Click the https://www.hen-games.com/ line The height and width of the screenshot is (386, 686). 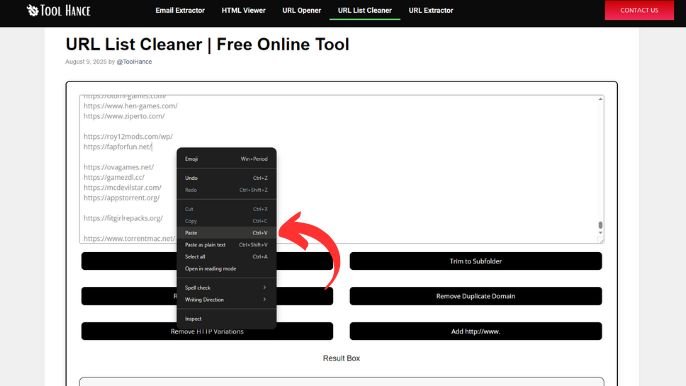tap(130, 106)
